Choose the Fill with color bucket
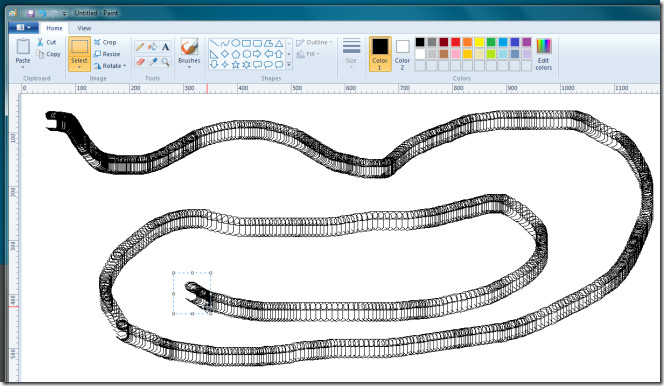 click(x=153, y=47)
